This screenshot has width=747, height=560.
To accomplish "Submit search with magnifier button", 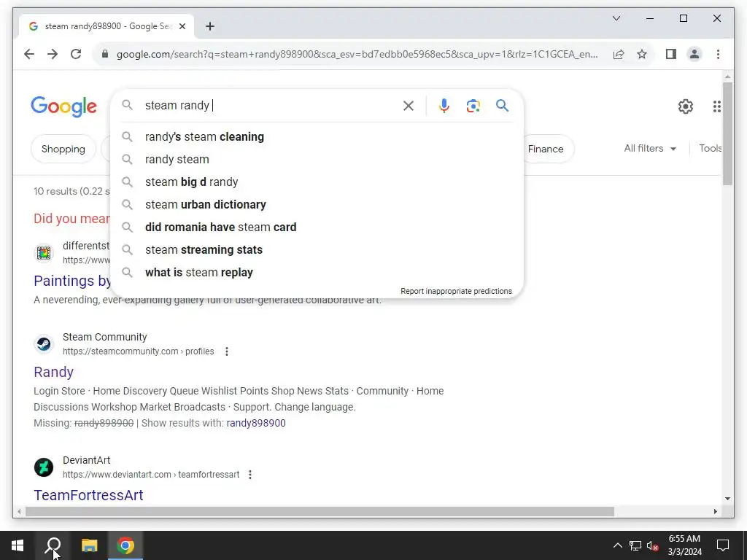I will point(502,105).
